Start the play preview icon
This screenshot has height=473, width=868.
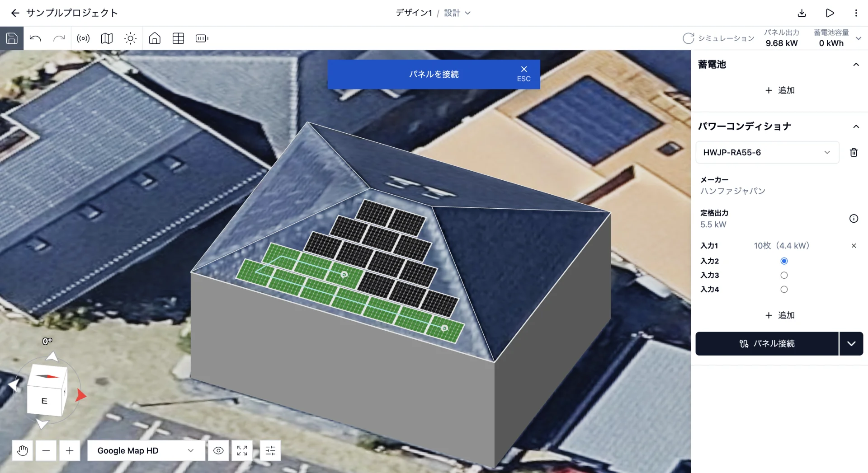coord(830,13)
